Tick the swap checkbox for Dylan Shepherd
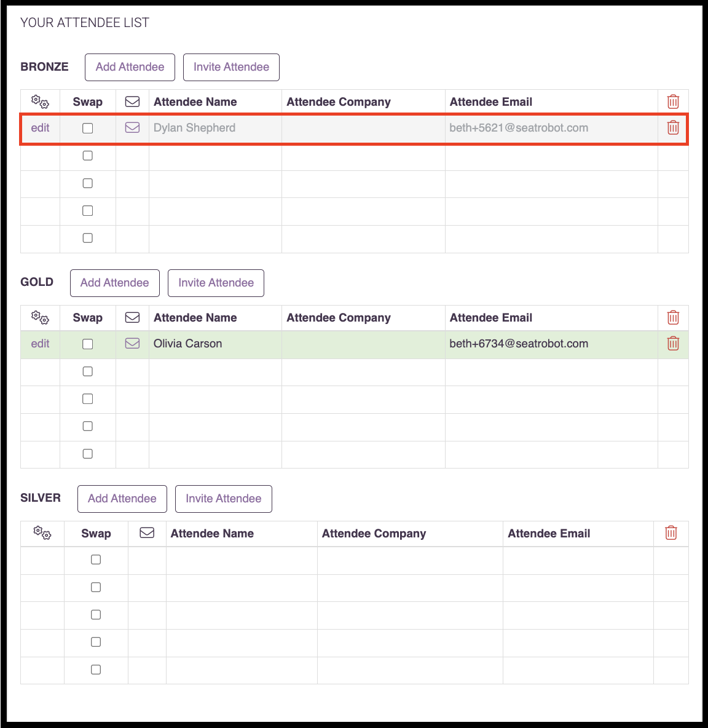708x728 pixels. (x=88, y=128)
